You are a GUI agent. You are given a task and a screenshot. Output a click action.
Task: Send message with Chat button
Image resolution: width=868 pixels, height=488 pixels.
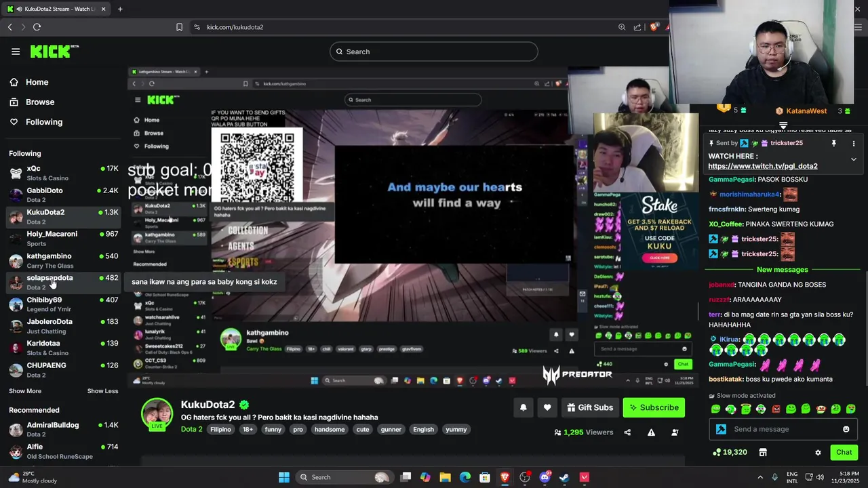[x=844, y=452]
